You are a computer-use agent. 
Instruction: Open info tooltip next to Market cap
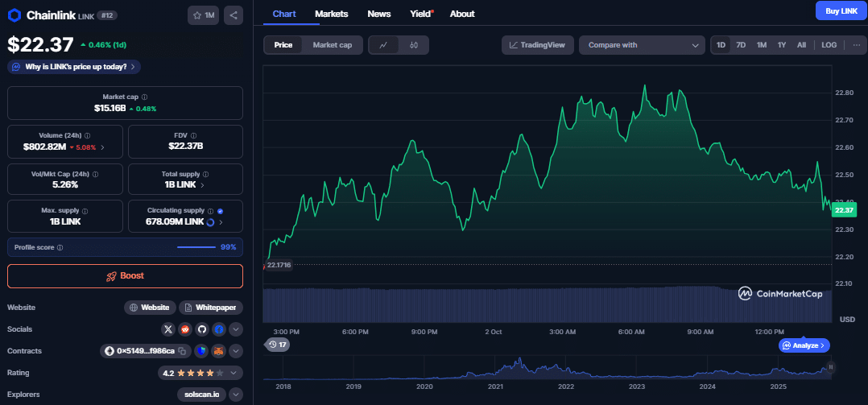pyautogui.click(x=144, y=97)
